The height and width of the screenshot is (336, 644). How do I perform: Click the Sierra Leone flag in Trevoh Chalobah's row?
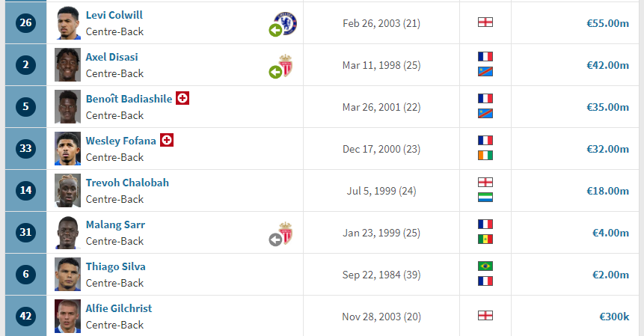pyautogui.click(x=485, y=197)
